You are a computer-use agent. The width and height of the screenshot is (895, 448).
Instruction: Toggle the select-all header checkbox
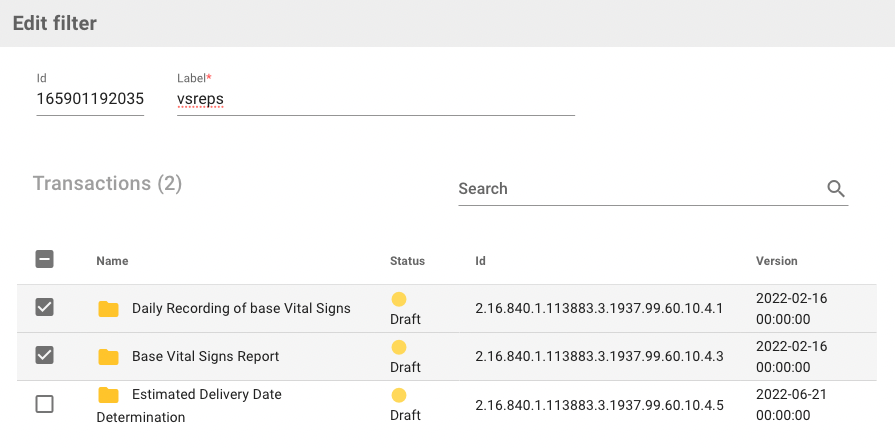(44, 259)
